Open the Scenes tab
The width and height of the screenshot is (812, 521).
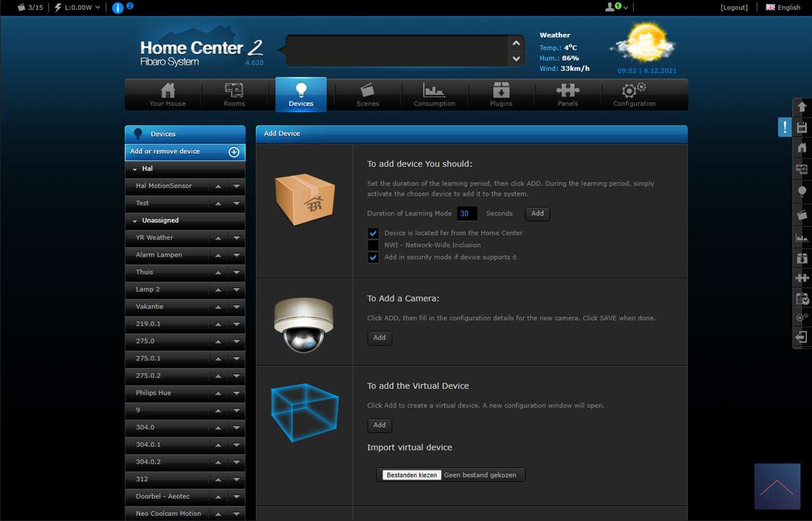[367, 95]
